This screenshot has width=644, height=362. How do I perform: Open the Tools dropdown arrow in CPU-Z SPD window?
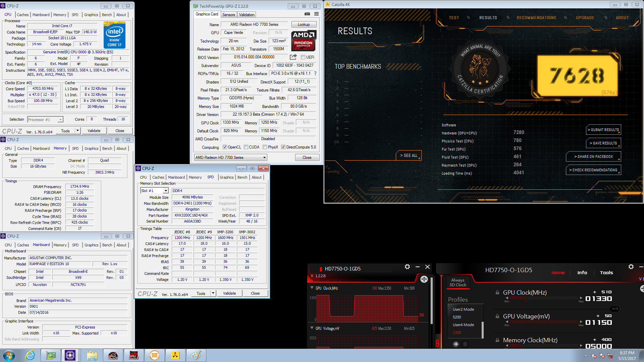point(213,293)
